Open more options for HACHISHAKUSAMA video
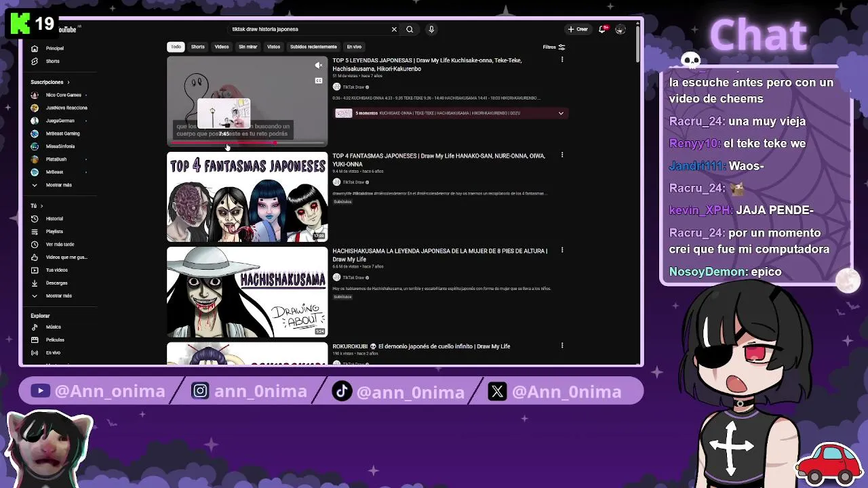Image resolution: width=868 pixels, height=488 pixels. tap(561, 250)
